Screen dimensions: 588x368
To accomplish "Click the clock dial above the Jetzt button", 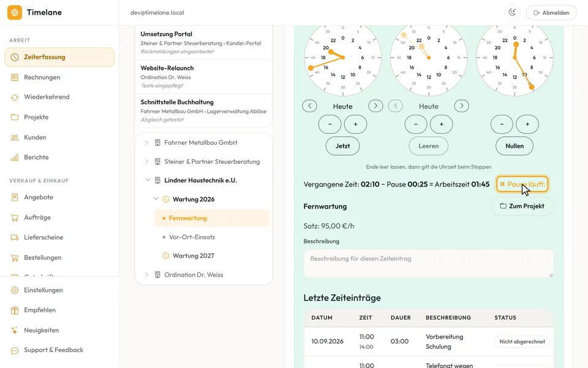I will (343, 58).
